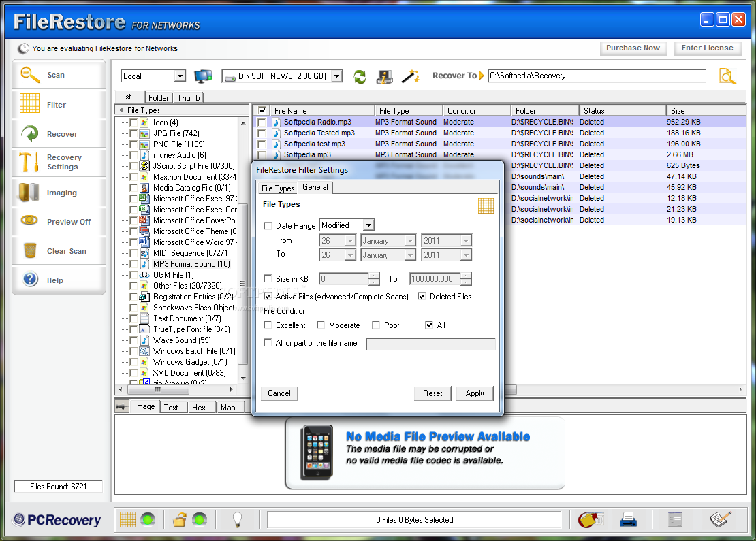Image resolution: width=756 pixels, height=541 pixels.
Task: Click Reset in Filter Settings
Action: [x=432, y=393]
